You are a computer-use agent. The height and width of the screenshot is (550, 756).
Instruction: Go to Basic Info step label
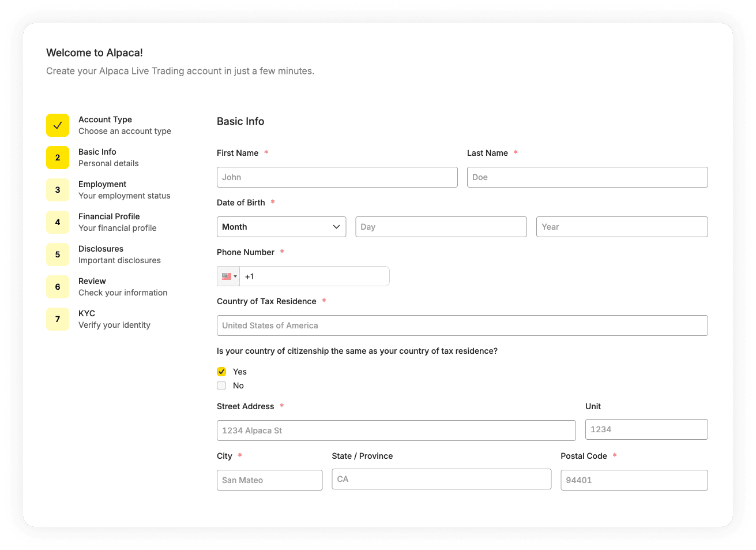click(97, 152)
